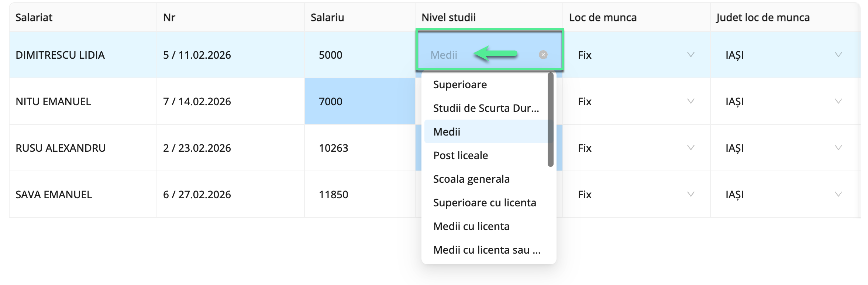Edit the highlighted salary cell showing 7000
868x285 pixels.
pyautogui.click(x=360, y=102)
